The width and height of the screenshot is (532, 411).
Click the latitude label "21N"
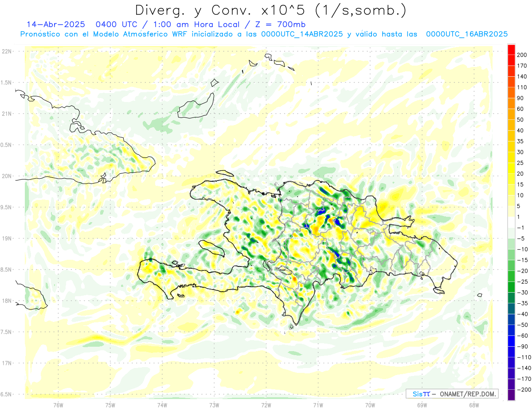[6, 114]
